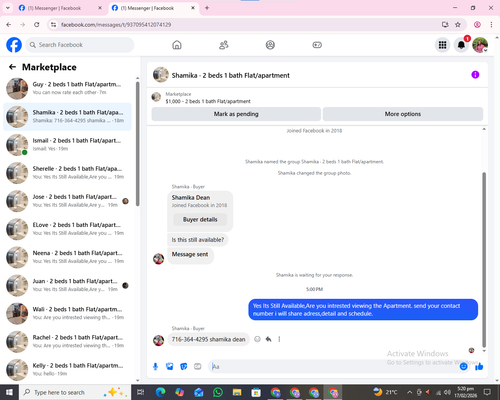Open the Friends icon in top navigation
The image size is (500, 400).
coord(223,45)
